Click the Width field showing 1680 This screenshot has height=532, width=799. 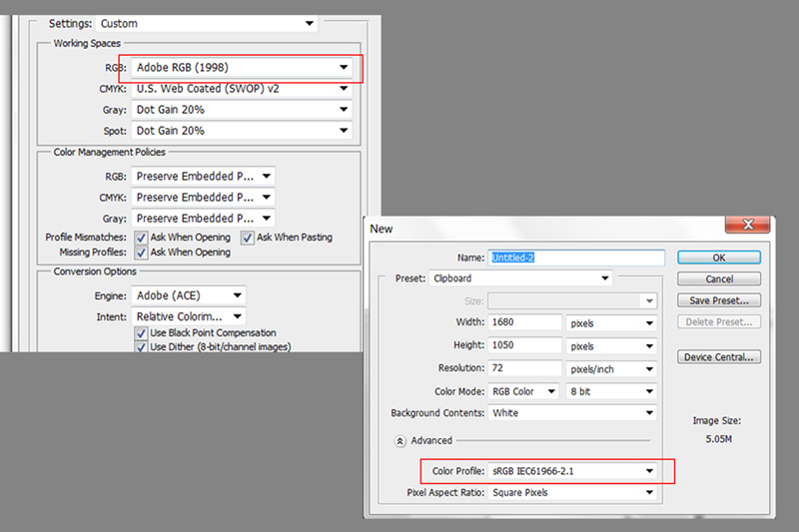(x=525, y=322)
